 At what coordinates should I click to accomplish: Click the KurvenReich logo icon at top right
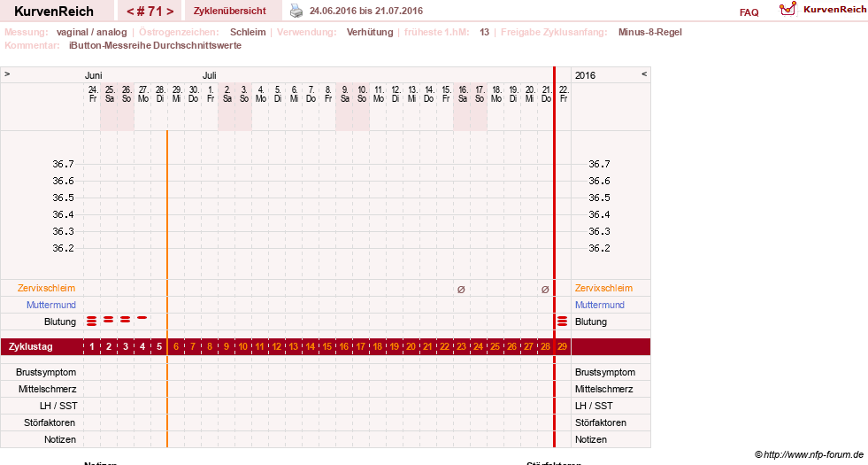pyautogui.click(x=787, y=8)
